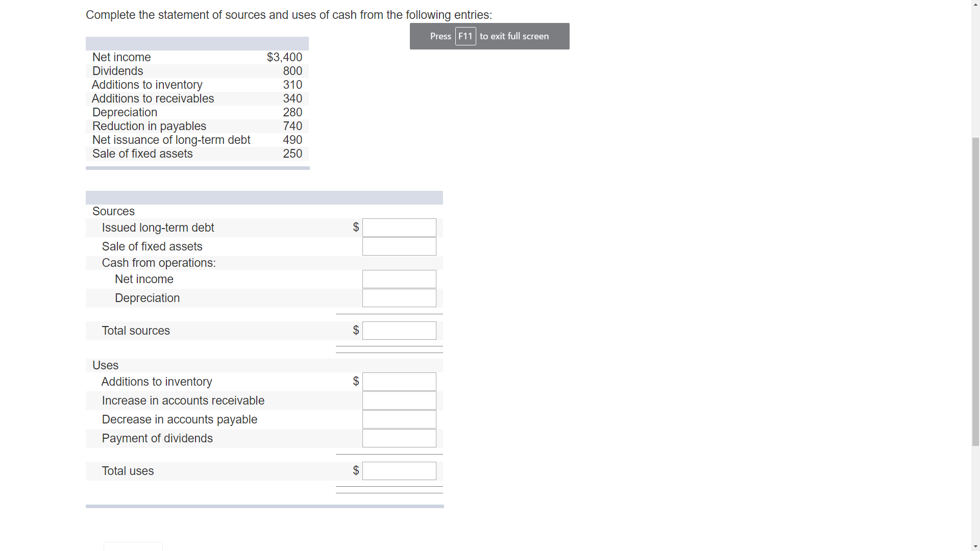
Task: Click the Uses section heading
Action: click(x=105, y=365)
